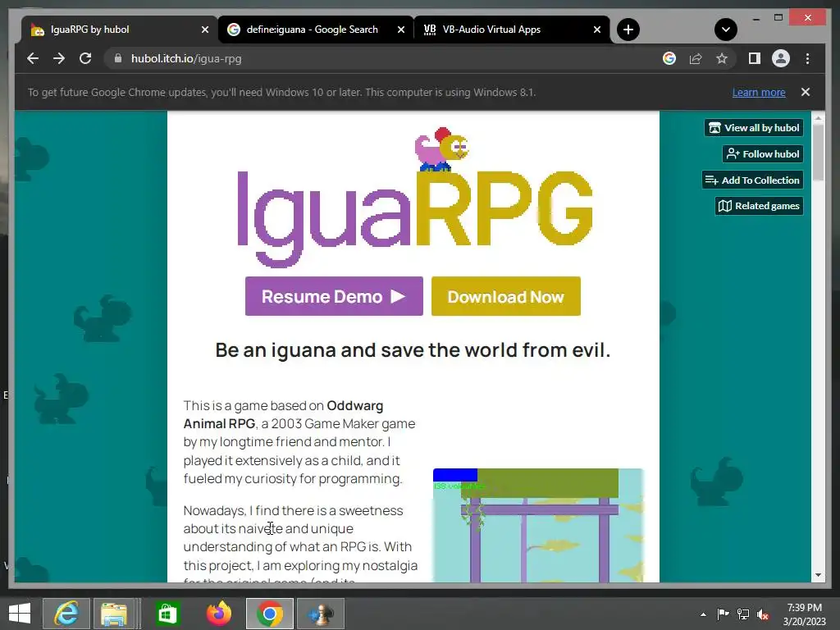Click the muted volume tray icon
The image size is (840, 630).
pyautogui.click(x=763, y=614)
